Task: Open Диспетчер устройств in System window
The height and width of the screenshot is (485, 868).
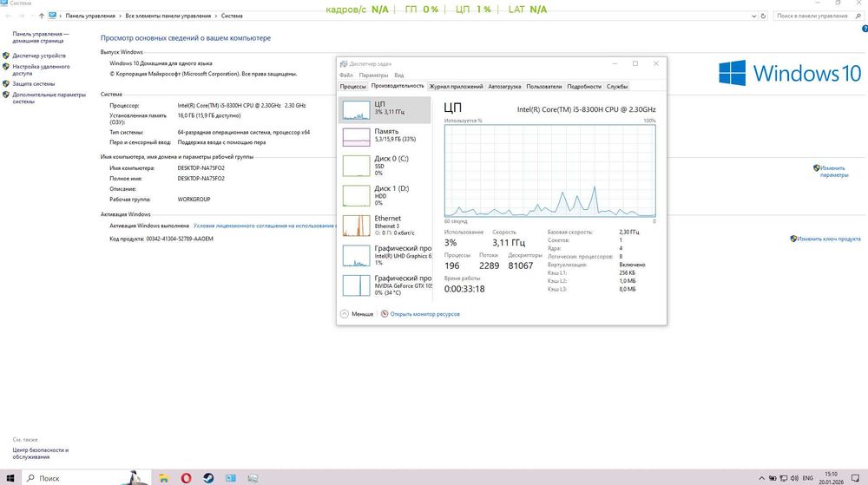Action: (x=39, y=56)
